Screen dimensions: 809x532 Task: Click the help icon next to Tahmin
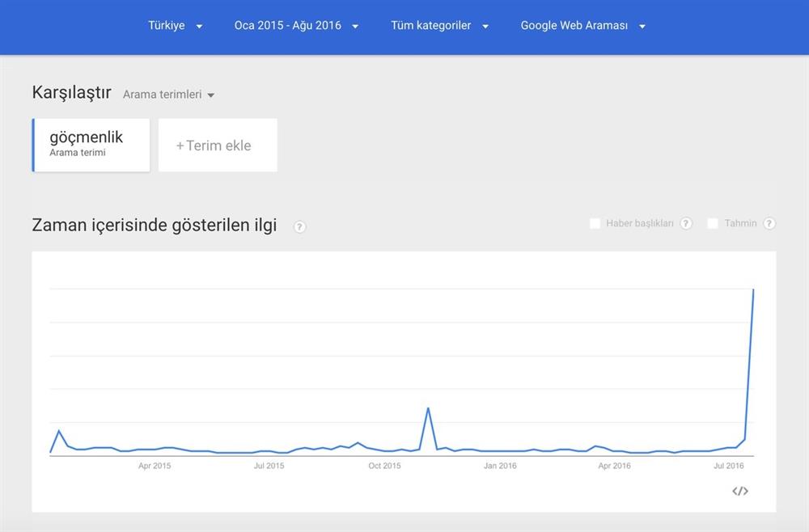point(769,223)
